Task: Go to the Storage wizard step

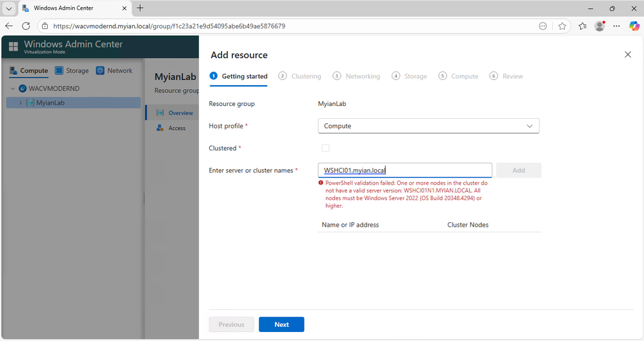Action: tap(409, 76)
